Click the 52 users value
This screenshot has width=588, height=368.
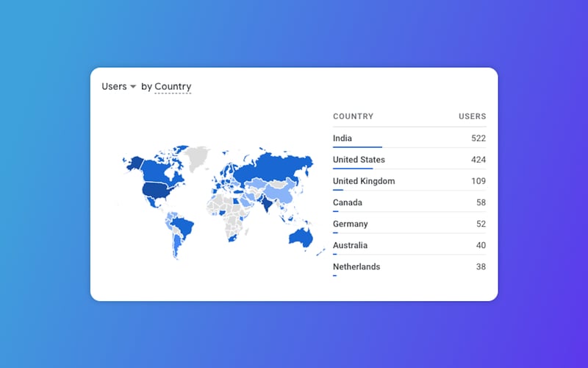481,224
